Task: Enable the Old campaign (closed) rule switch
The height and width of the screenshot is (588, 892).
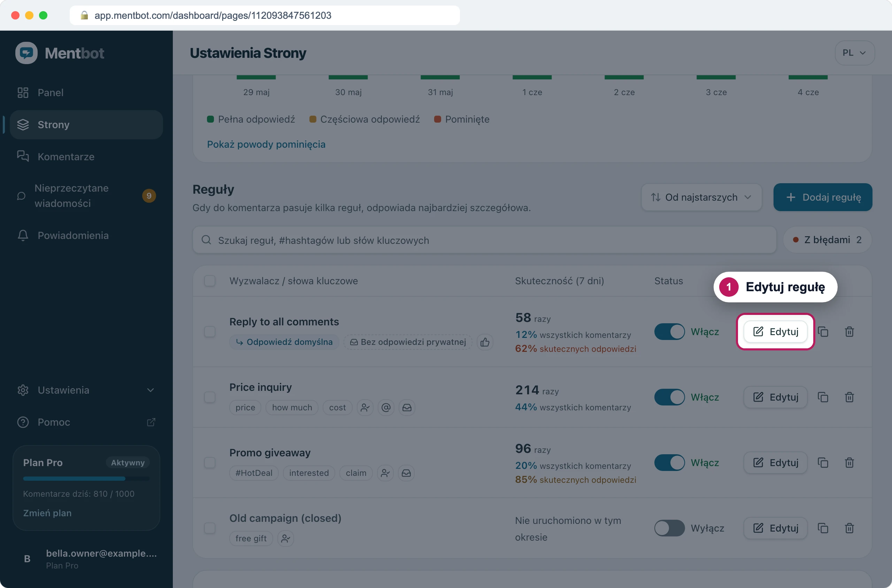Action: coord(670,528)
